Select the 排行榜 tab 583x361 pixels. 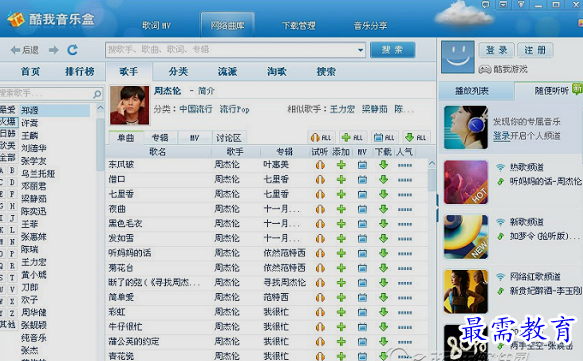(80, 71)
